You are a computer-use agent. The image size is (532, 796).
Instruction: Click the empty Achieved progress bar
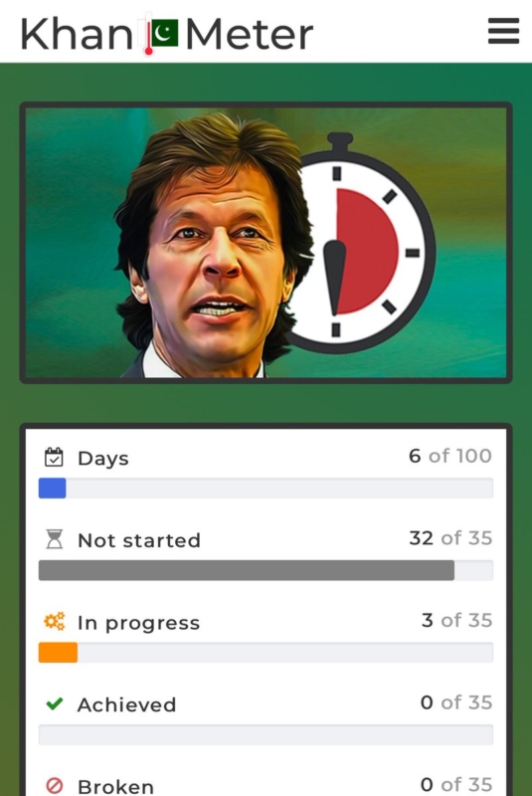pos(266,734)
